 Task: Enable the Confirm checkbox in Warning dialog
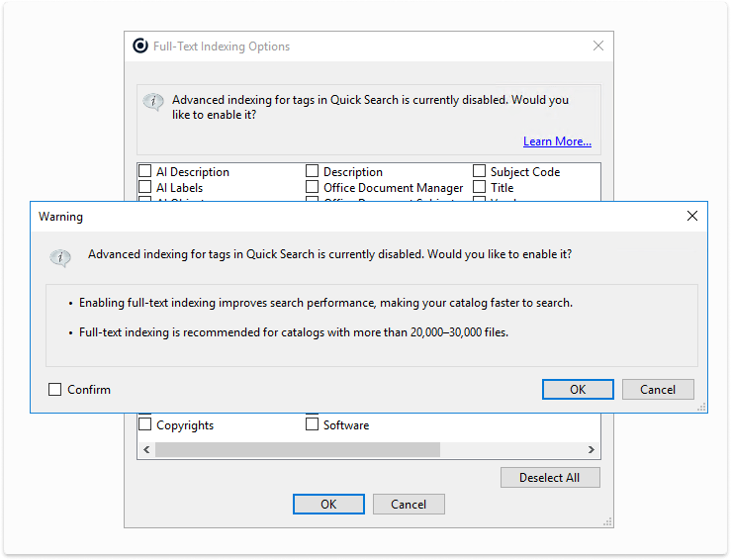55,390
